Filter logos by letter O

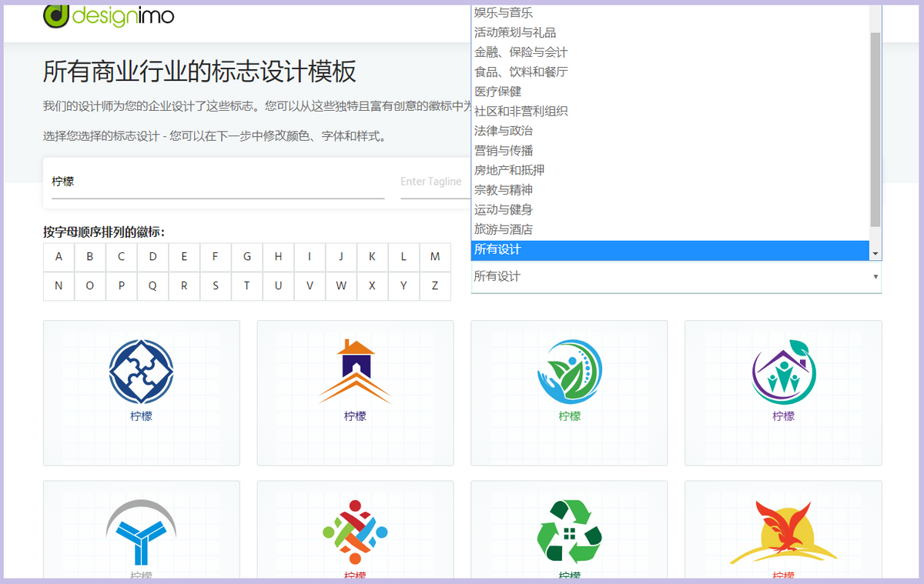[90, 286]
